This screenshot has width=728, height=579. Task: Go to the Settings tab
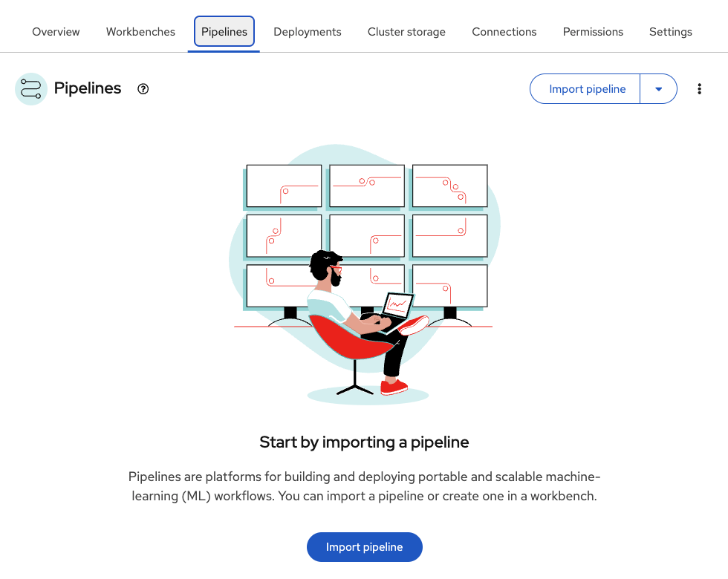(671, 32)
